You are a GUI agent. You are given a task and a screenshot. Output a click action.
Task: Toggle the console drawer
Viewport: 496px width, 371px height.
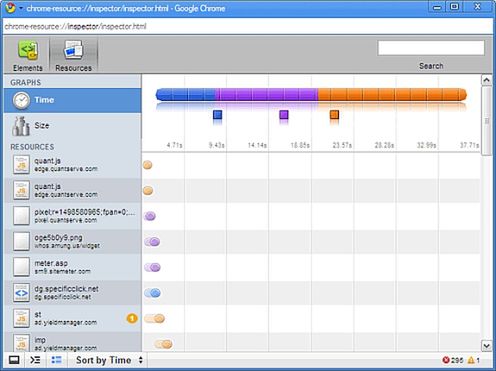(x=35, y=360)
